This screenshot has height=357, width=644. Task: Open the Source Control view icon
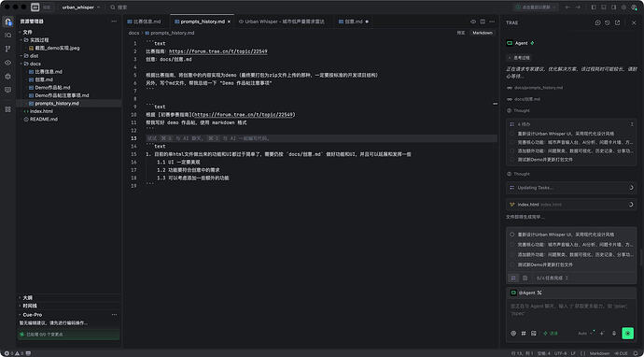pos(7,49)
